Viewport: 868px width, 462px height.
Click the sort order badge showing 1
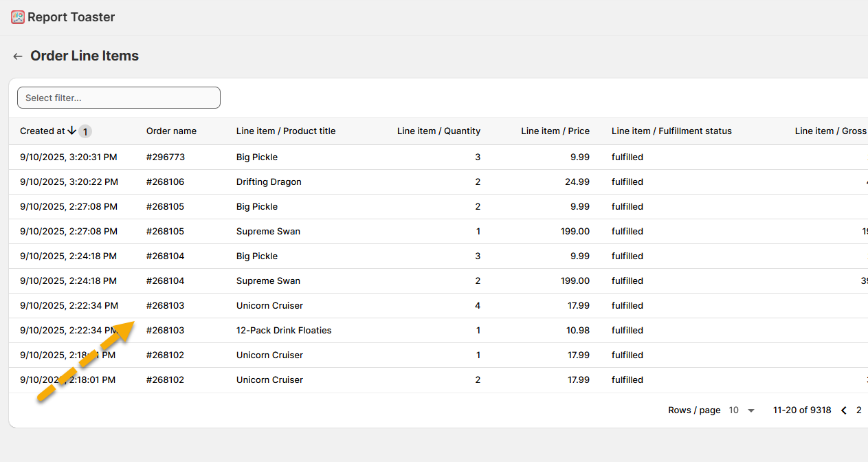[85, 131]
